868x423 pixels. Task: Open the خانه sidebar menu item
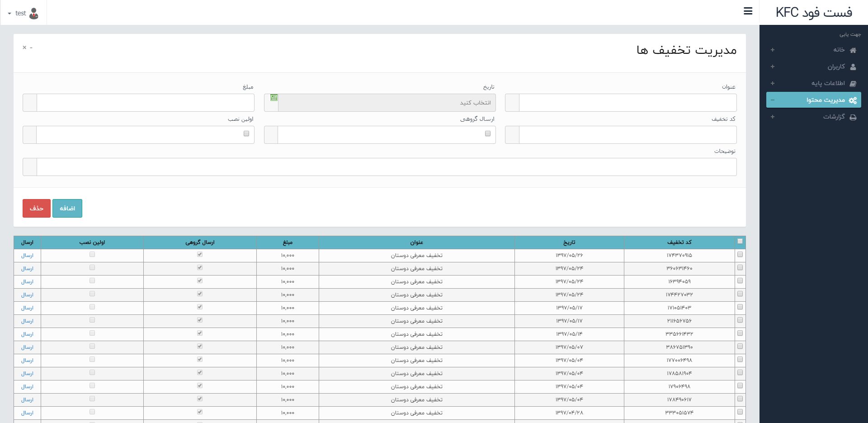(814, 50)
